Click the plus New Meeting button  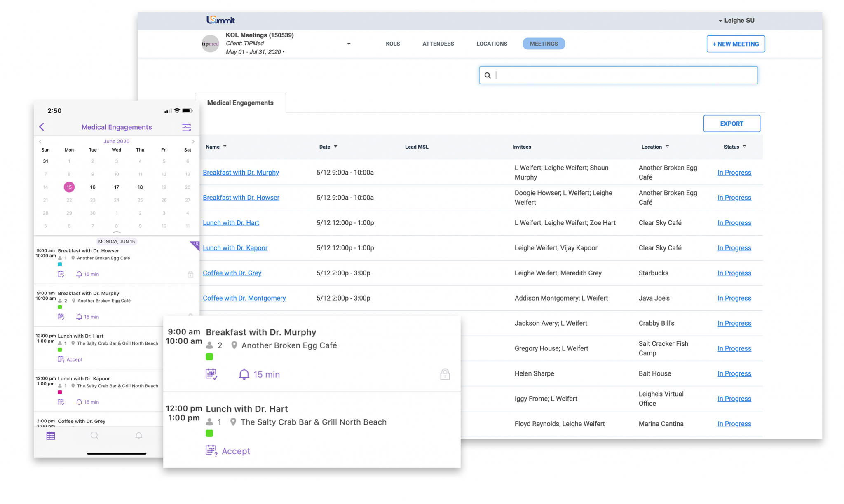pyautogui.click(x=735, y=44)
